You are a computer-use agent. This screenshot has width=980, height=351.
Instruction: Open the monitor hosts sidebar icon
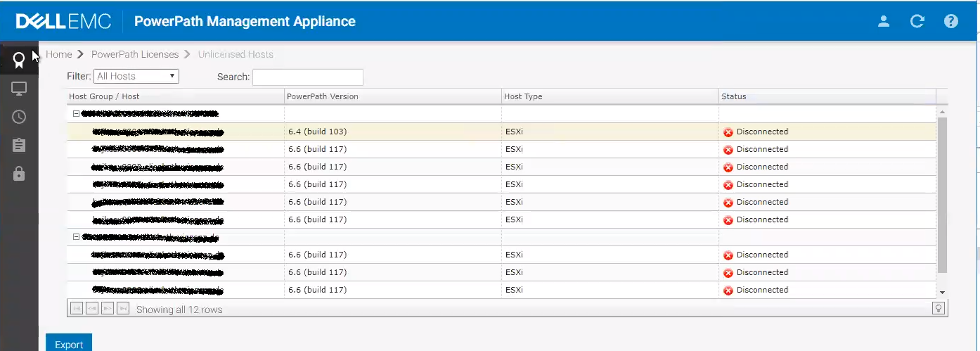[x=19, y=89]
